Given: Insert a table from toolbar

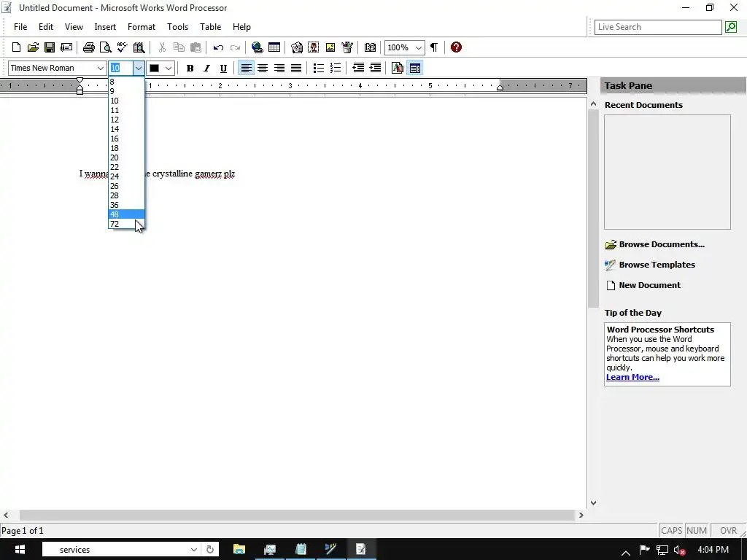Looking at the screenshot, I should 274,47.
